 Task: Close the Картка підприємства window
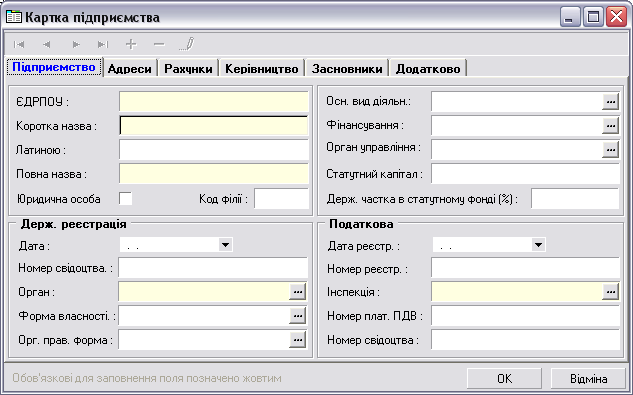pyautogui.click(x=616, y=17)
